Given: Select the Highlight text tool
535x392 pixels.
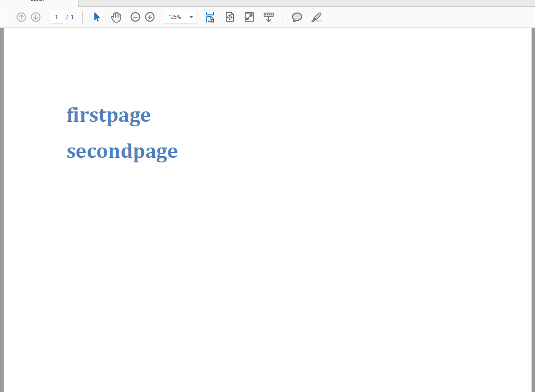Looking at the screenshot, I should tap(316, 17).
